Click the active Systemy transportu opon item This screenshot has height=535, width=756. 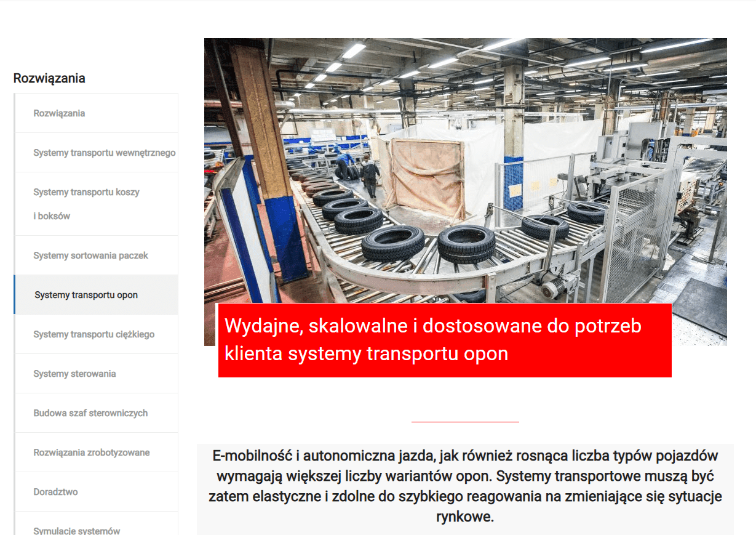pos(86,295)
